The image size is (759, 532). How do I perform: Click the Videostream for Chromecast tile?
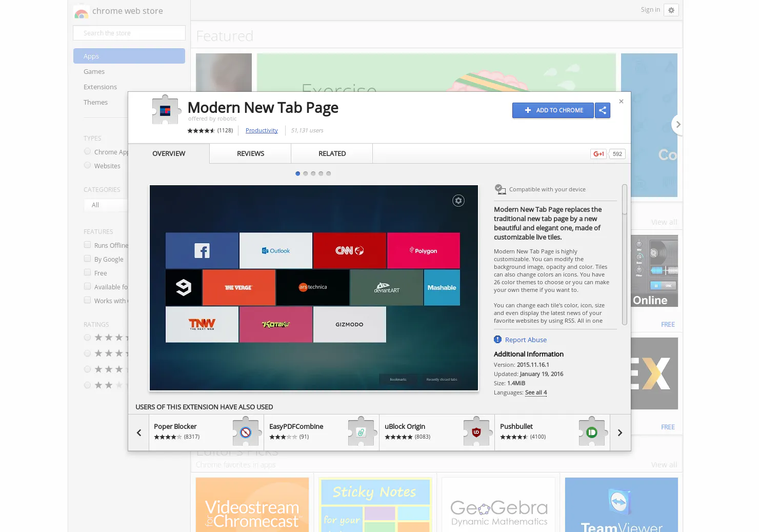(x=252, y=505)
